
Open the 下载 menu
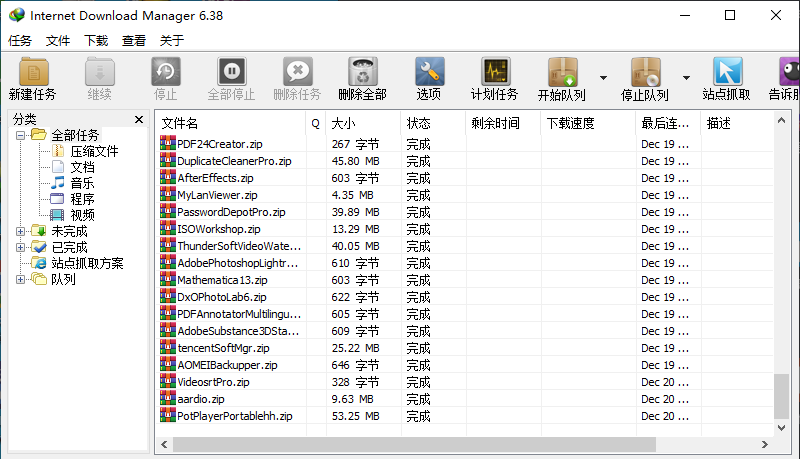coord(96,41)
